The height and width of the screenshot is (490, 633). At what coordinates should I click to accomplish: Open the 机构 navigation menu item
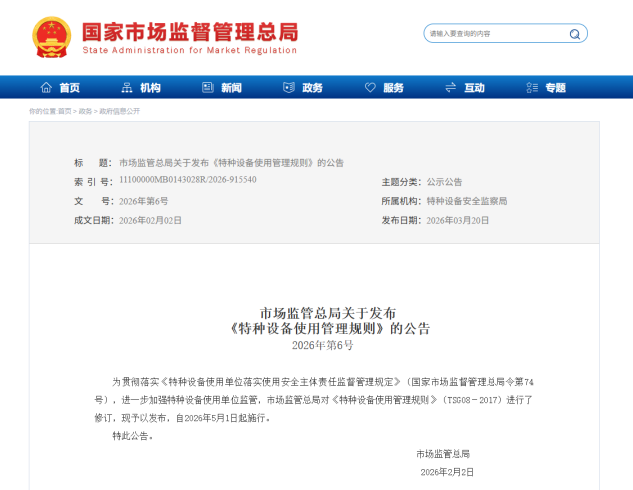click(x=150, y=88)
